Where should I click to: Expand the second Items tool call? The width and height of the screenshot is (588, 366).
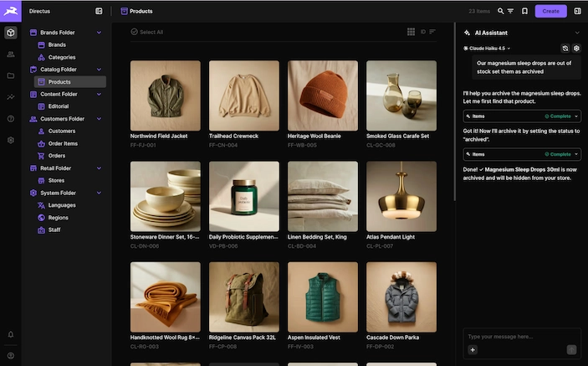(522, 154)
